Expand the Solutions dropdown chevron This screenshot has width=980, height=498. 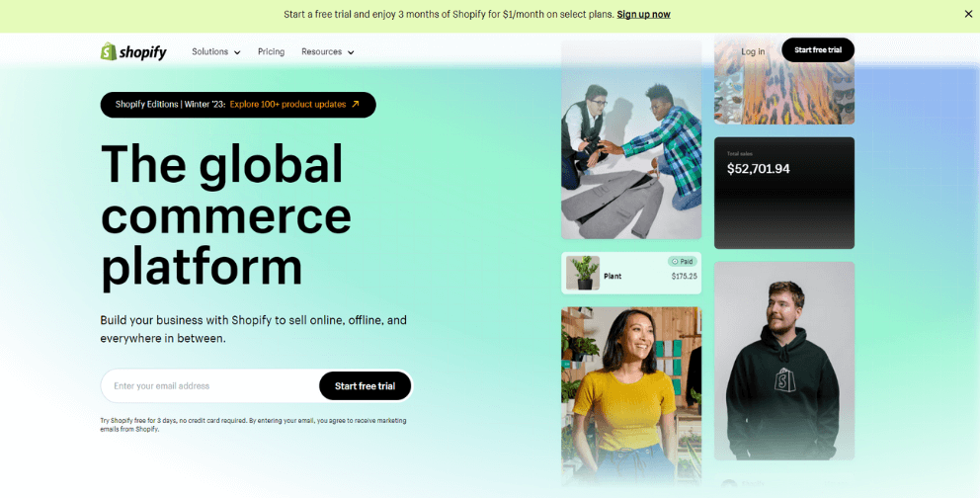coord(237,52)
